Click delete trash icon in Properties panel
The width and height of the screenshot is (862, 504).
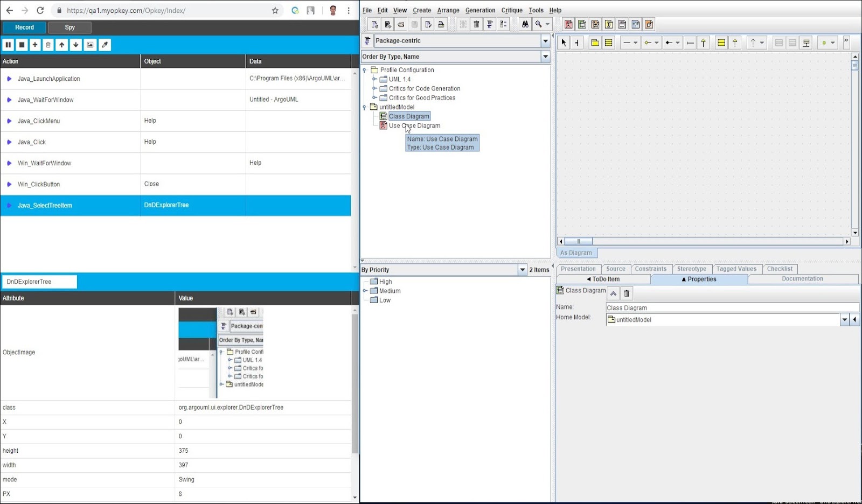pos(627,293)
